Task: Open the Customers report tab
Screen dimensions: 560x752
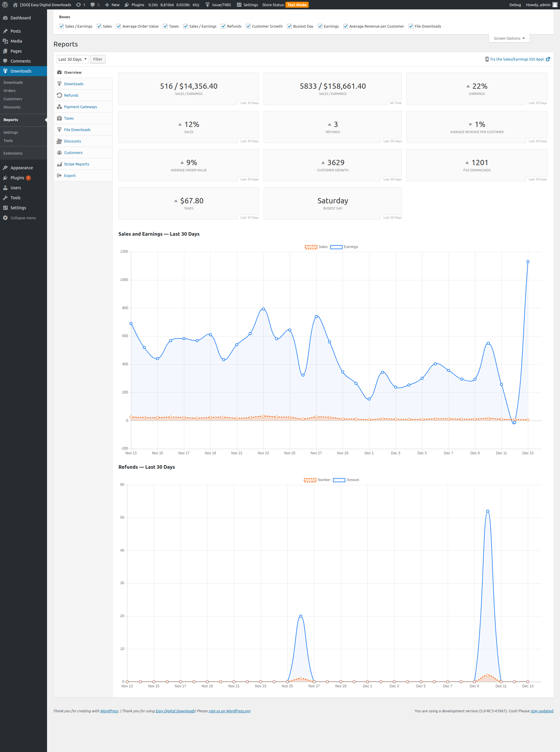Action: click(73, 153)
